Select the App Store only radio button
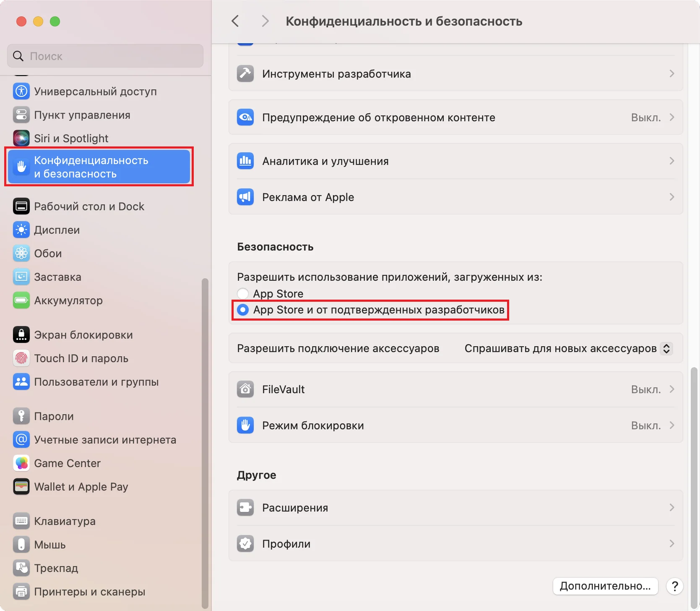The width and height of the screenshot is (700, 611). pyautogui.click(x=243, y=294)
